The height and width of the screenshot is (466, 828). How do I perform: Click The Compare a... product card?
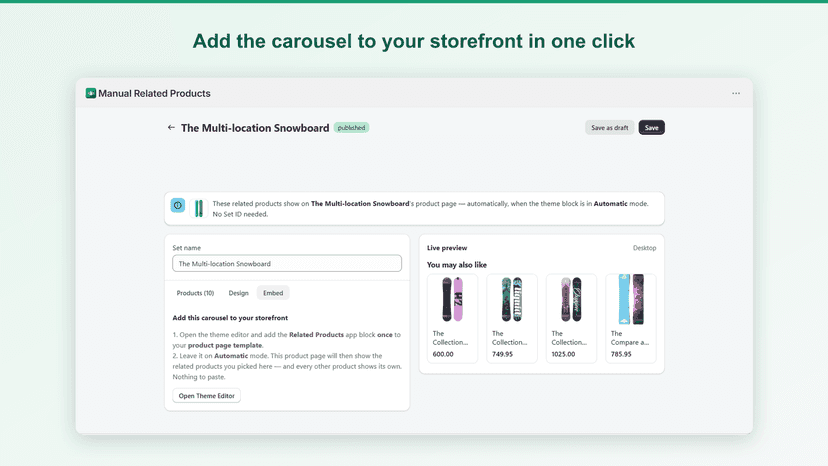631,318
